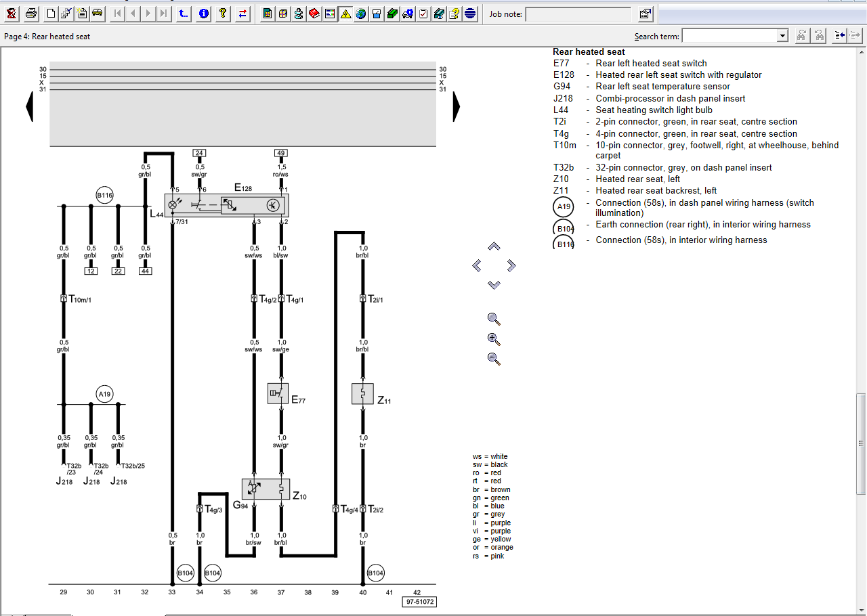Click the vertical scrollbar thumb
The height and width of the screenshot is (616, 867).
pos(862,444)
